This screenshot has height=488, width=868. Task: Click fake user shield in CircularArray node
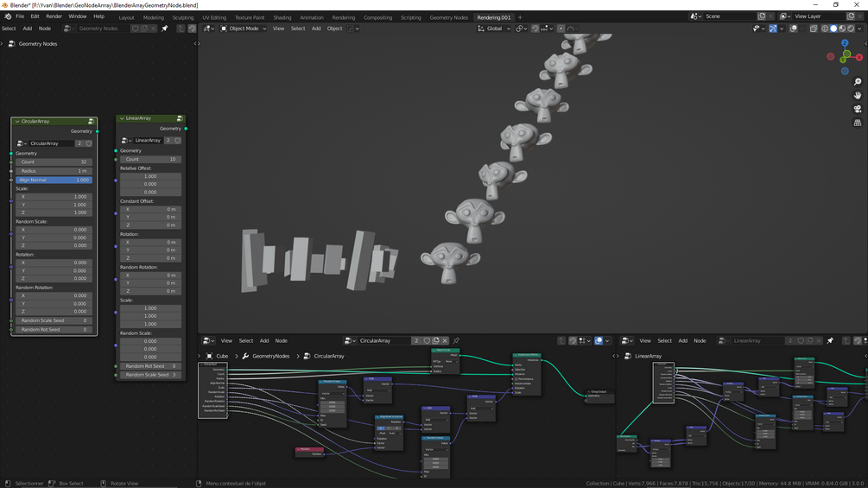[89, 143]
